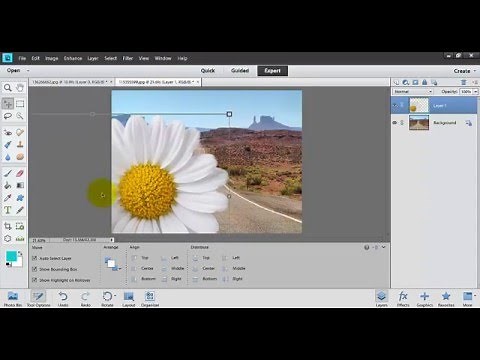Toggle the Show Bounding Box checkbox
The image size is (480, 360).
tap(34, 269)
